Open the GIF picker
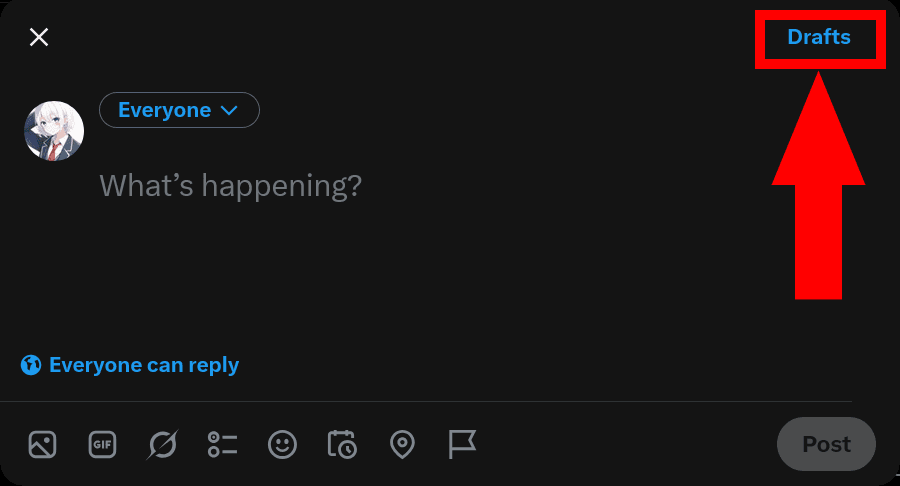Viewport: 900px width, 486px height. pos(102,444)
